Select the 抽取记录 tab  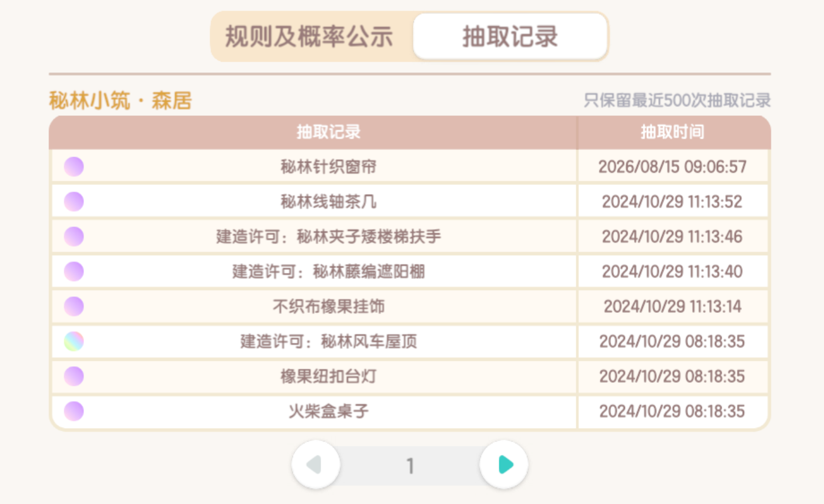tap(510, 36)
